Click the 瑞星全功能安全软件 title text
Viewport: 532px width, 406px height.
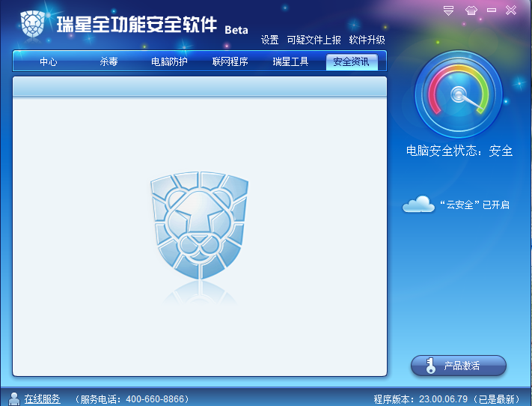(x=136, y=24)
